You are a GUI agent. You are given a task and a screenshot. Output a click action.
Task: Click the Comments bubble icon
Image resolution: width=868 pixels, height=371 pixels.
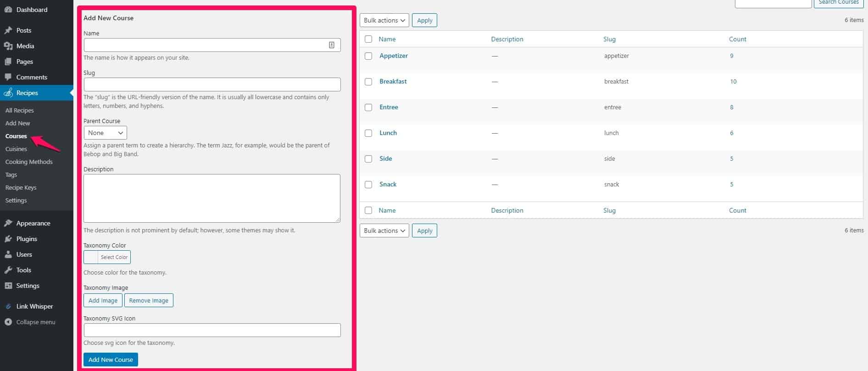[x=8, y=77]
